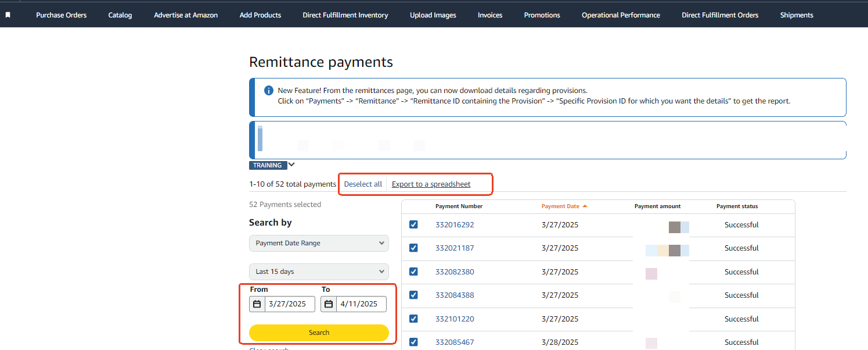868x350 pixels.
Task: Click the Successful status for payment 332016292
Action: 741,224
